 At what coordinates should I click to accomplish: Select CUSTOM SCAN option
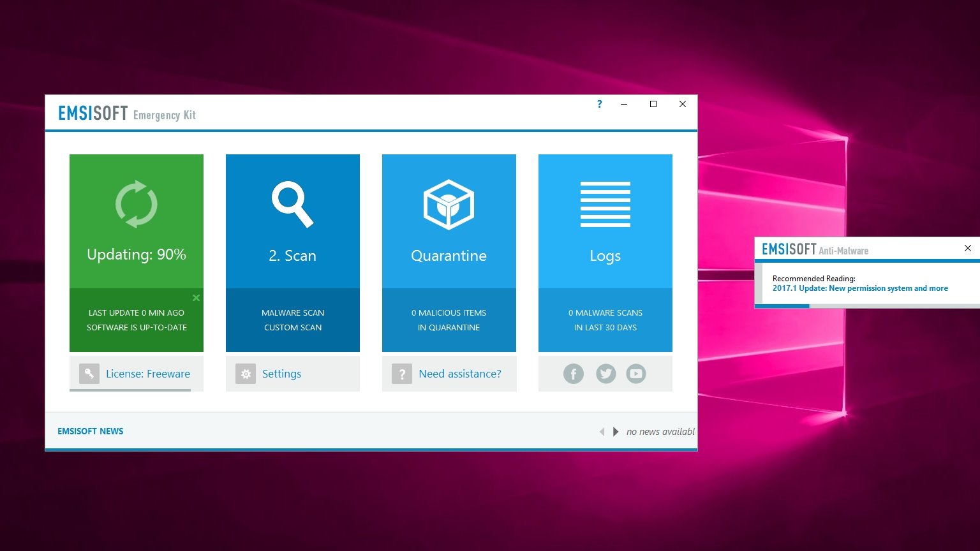tap(293, 327)
